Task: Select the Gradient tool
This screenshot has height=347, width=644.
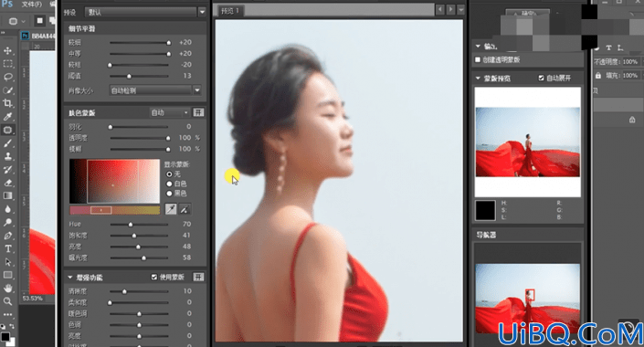Action: (x=7, y=195)
